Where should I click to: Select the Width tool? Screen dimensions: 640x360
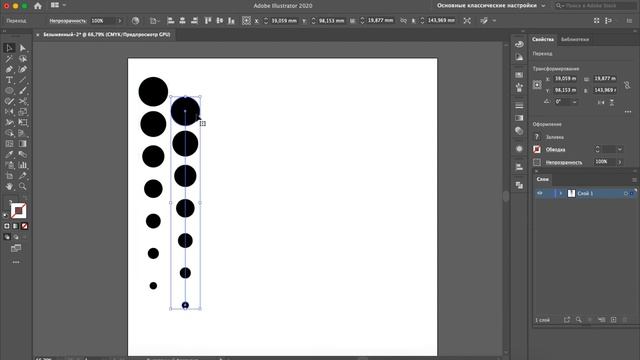coord(9,122)
